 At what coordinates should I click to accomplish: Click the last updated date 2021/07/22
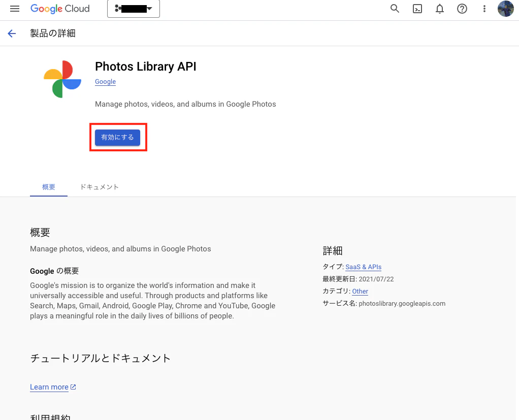(376, 279)
